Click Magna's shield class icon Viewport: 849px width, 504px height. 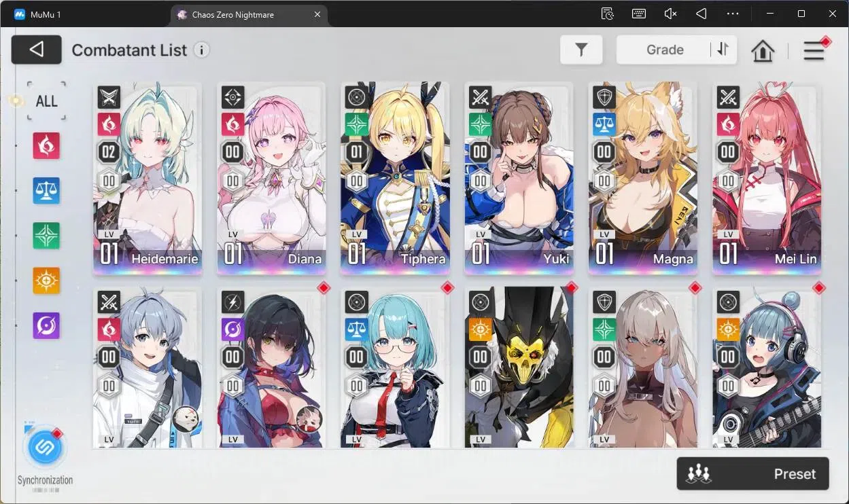(x=604, y=98)
